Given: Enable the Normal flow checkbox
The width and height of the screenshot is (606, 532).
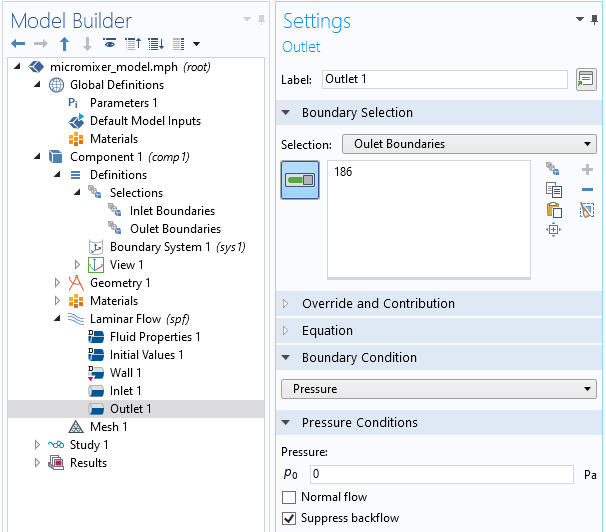Looking at the screenshot, I should tap(289, 497).
